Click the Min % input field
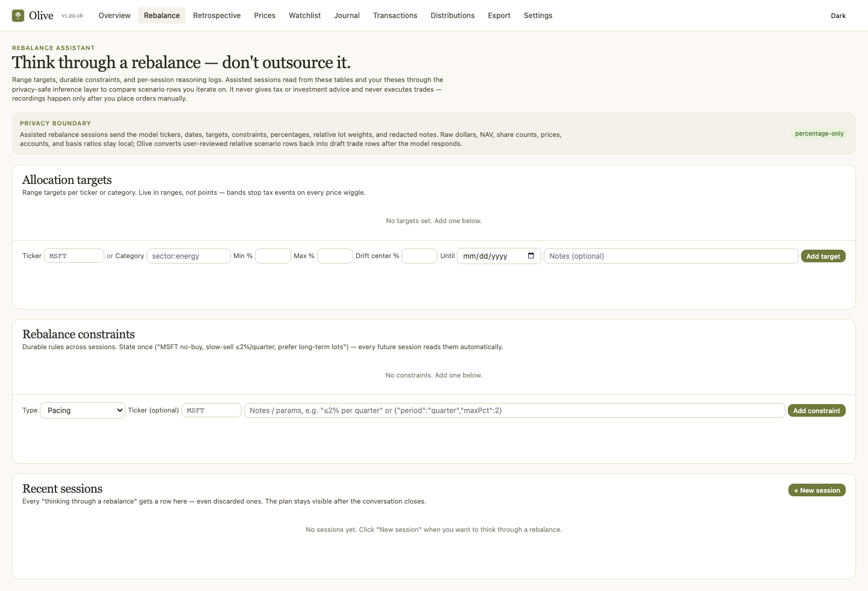 pos(273,256)
